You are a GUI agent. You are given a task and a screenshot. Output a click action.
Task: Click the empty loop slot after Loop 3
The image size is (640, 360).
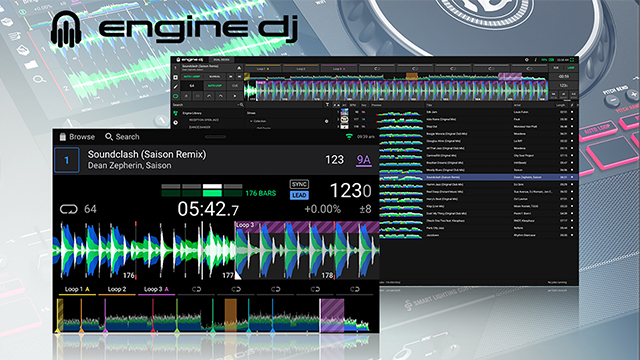(x=196, y=289)
